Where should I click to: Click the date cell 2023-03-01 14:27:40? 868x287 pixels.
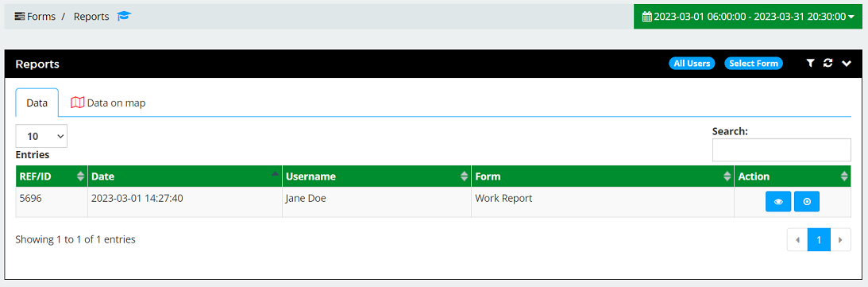pos(185,202)
